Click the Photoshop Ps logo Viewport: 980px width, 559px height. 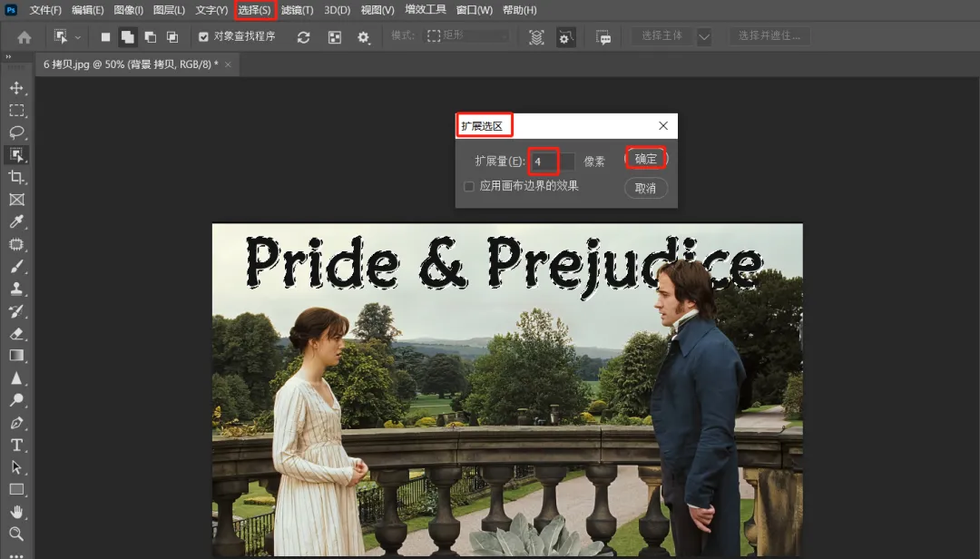point(11,9)
